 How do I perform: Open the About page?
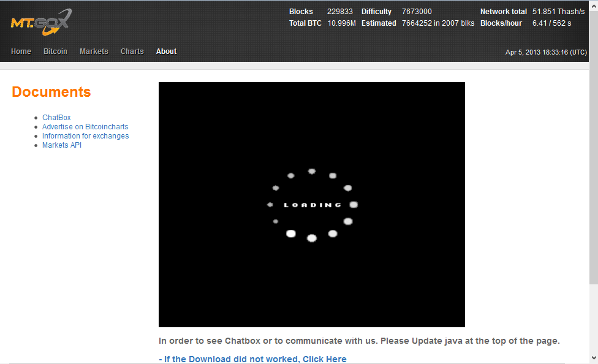pos(166,51)
